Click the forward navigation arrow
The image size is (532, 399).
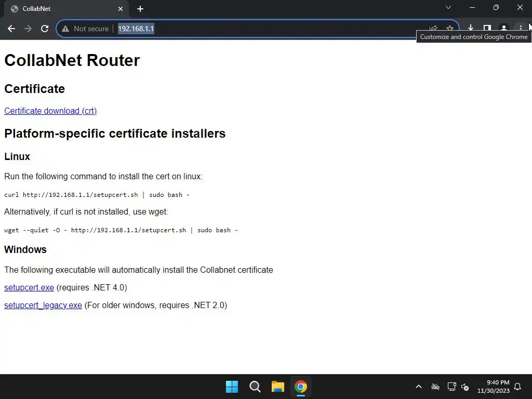[28, 29]
